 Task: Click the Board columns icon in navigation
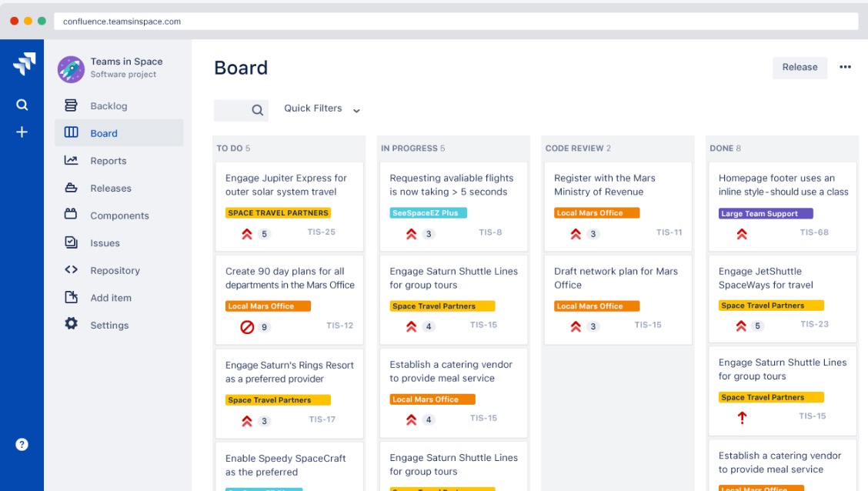tap(71, 132)
